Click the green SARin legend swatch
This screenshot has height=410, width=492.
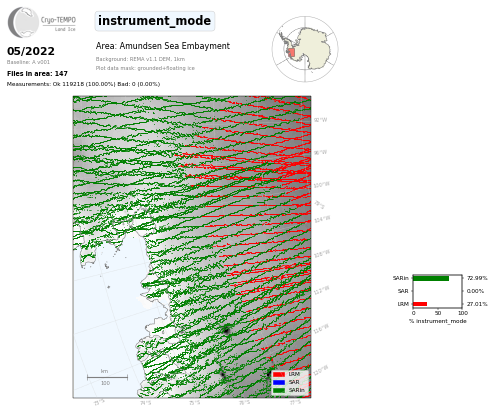point(279,390)
